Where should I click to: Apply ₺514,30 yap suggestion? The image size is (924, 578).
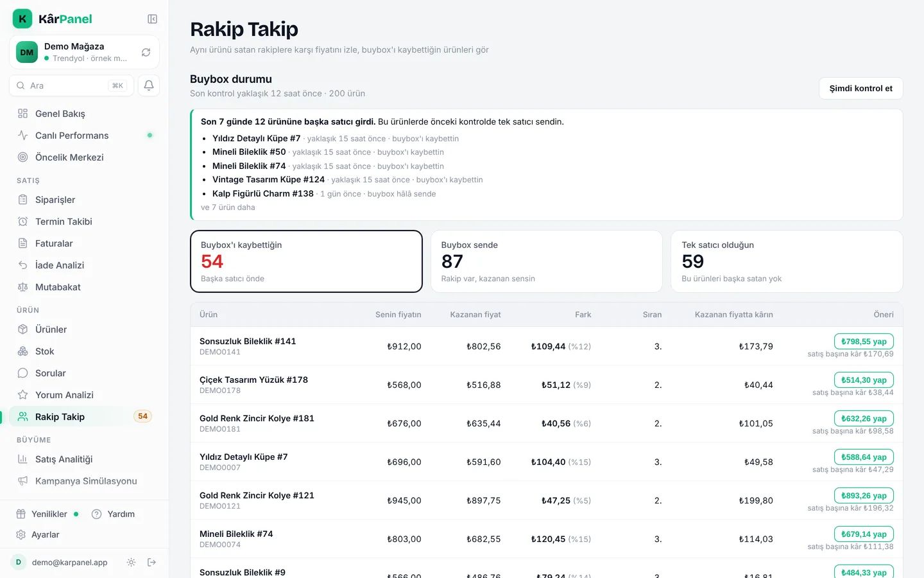click(x=864, y=380)
